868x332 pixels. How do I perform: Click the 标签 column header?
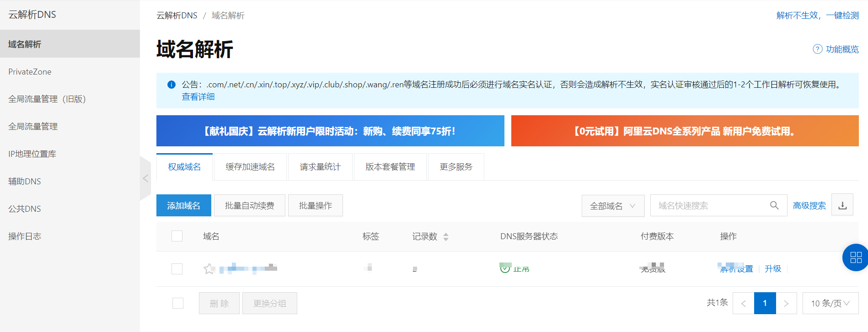[x=370, y=236]
